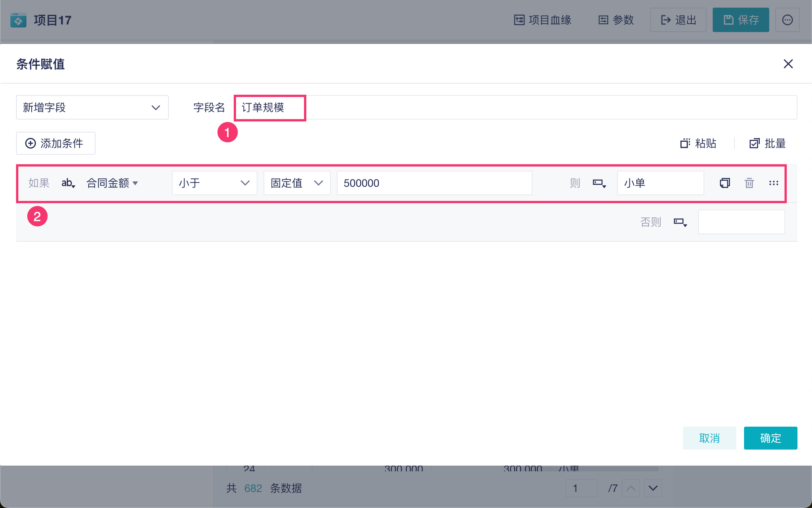Open value type icon next to 否则
Viewport: 812px width, 508px height.
pos(680,222)
